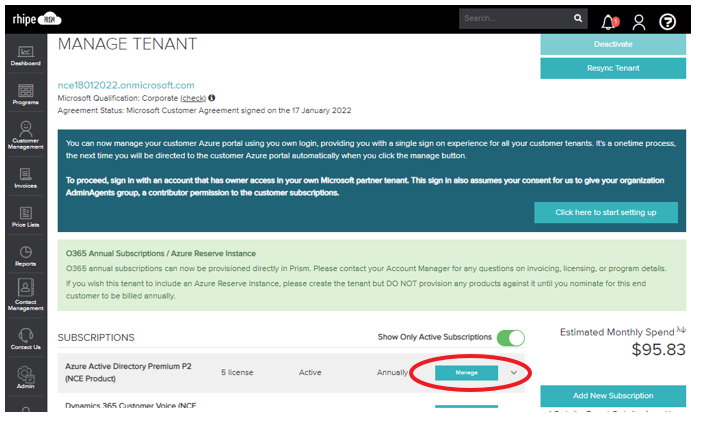
Task: Click the rhipe PRISM logo
Action: (x=37, y=19)
